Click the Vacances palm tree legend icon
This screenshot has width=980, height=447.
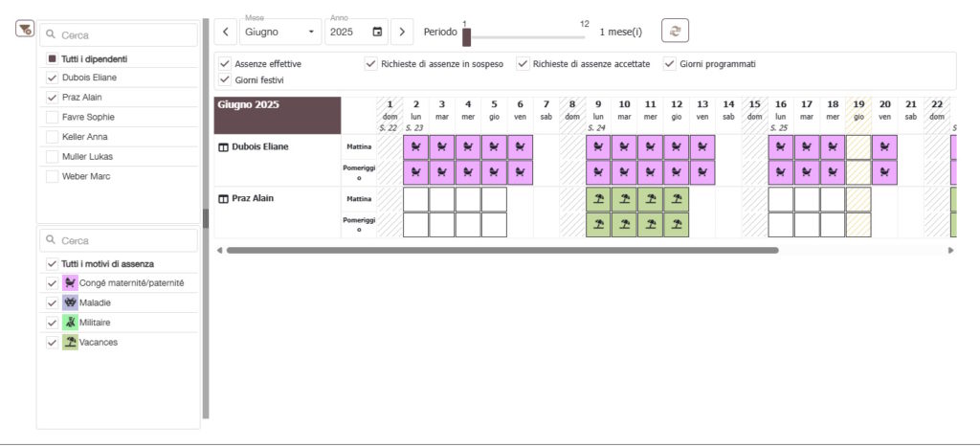pyautogui.click(x=70, y=343)
